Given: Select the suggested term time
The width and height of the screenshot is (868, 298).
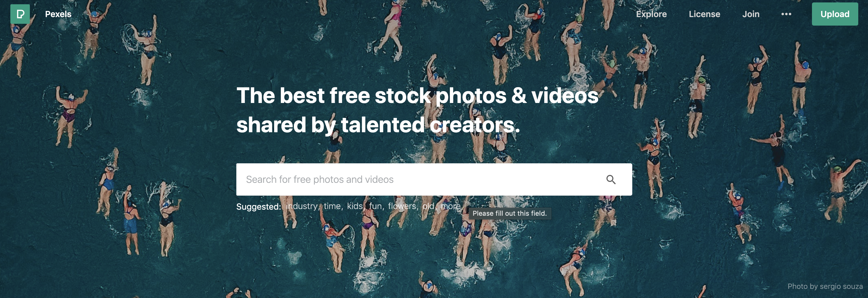Looking at the screenshot, I should pos(332,206).
